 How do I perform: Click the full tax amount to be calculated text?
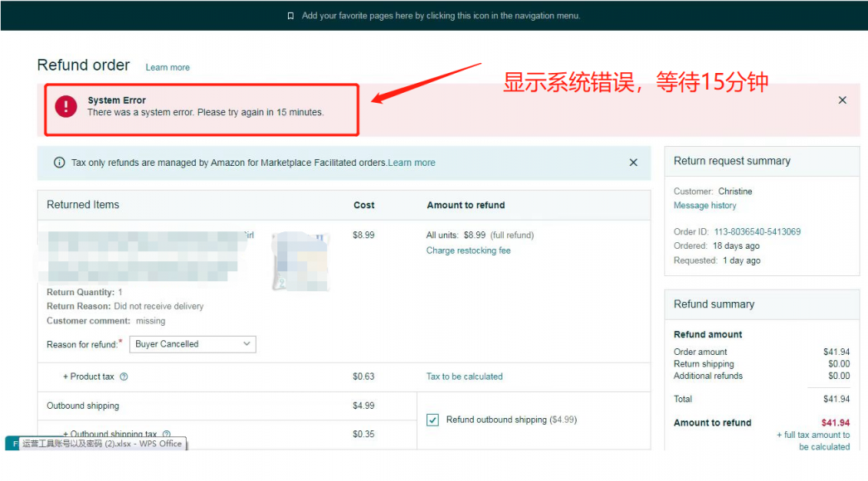tap(813, 440)
